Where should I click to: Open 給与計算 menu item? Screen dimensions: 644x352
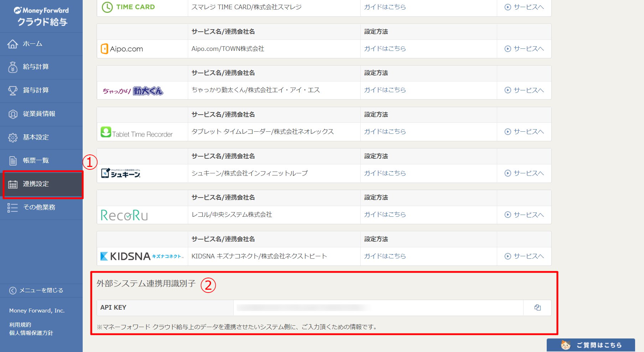tap(41, 67)
